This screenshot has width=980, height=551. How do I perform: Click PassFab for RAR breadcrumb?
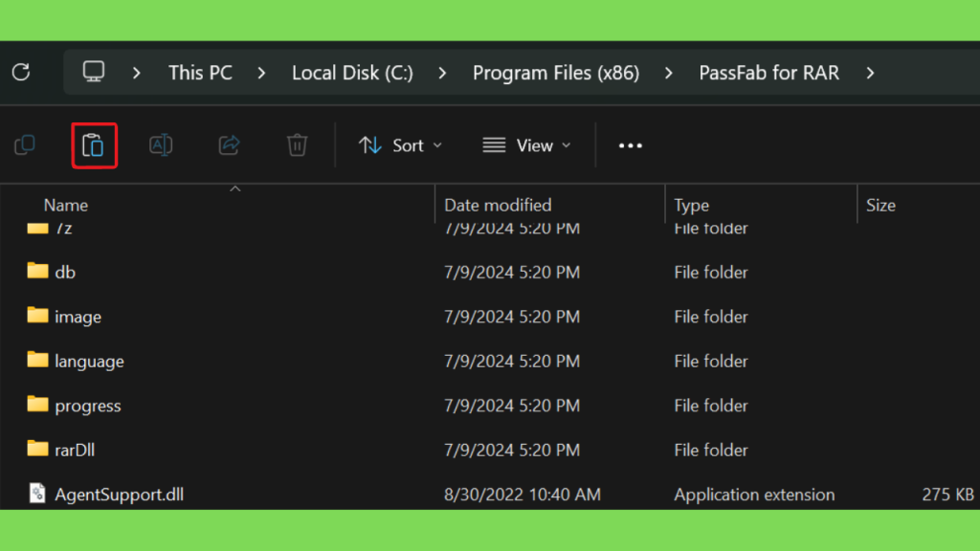coord(768,73)
